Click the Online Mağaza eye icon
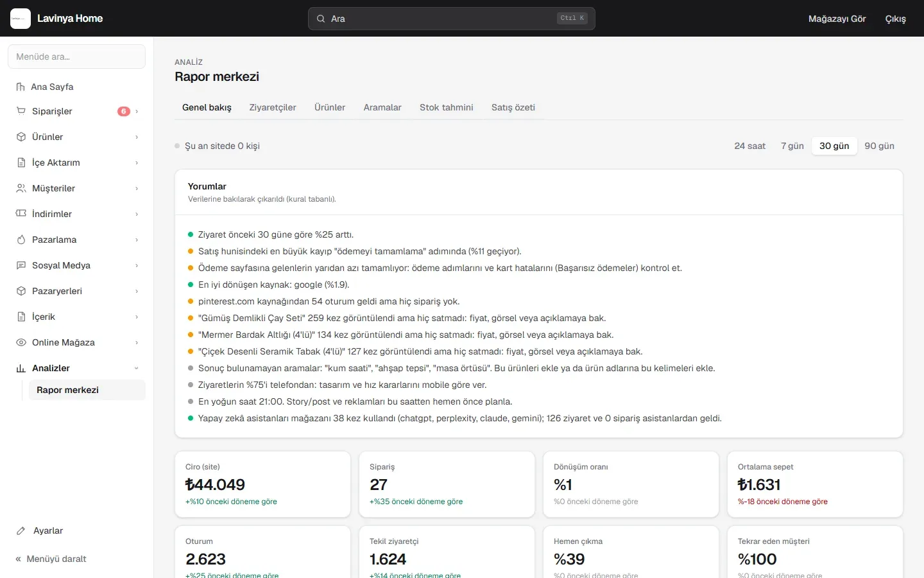This screenshot has width=924, height=578. [21, 342]
